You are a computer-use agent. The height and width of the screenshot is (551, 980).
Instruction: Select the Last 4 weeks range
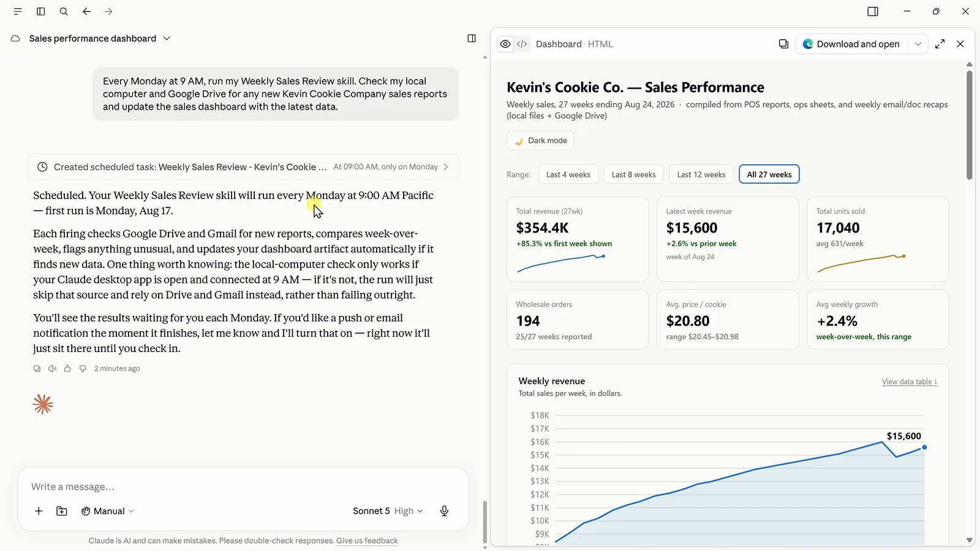(568, 174)
